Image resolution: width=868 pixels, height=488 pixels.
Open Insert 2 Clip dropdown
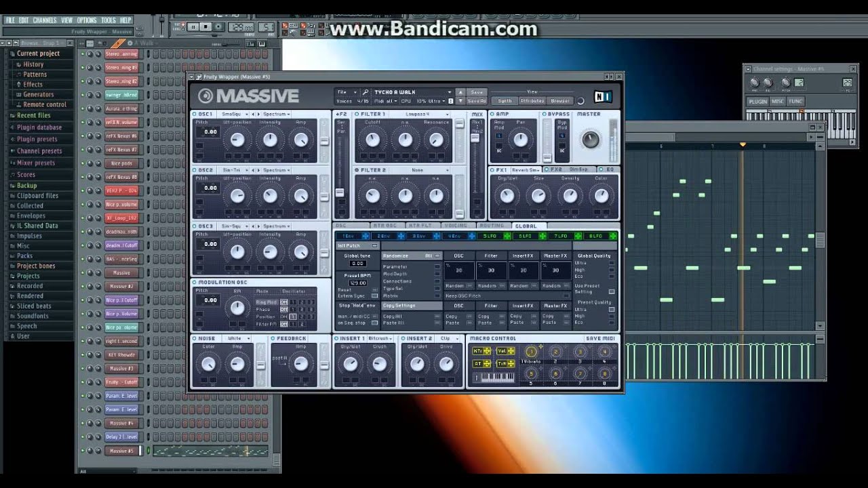[448, 338]
